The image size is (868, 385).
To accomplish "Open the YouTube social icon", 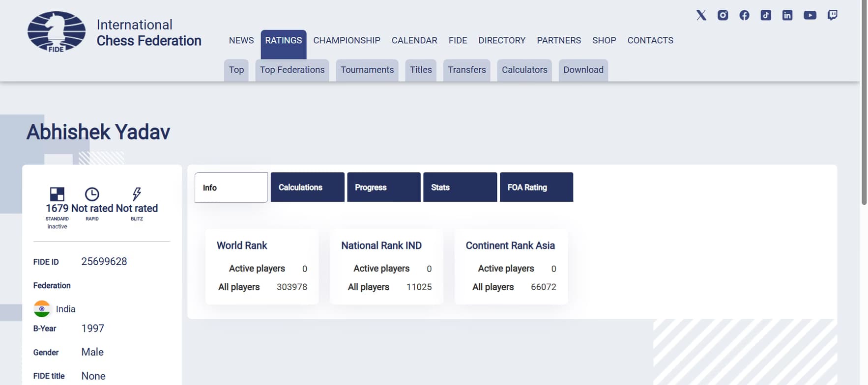I will tap(810, 15).
